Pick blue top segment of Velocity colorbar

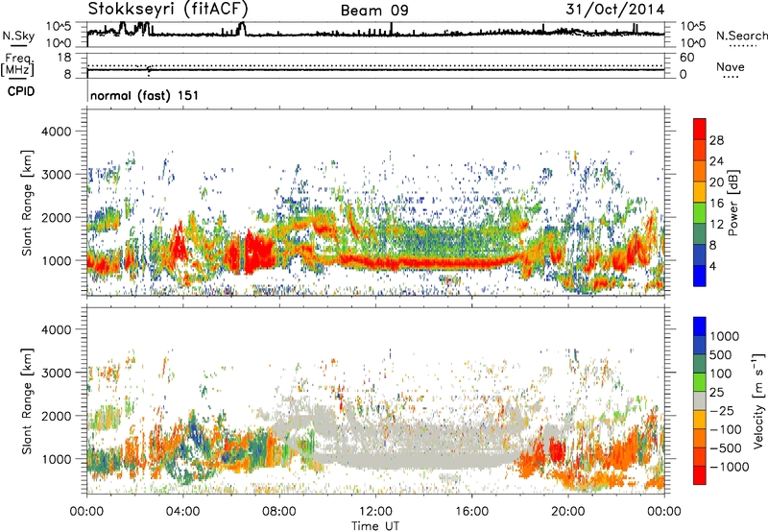coord(700,326)
